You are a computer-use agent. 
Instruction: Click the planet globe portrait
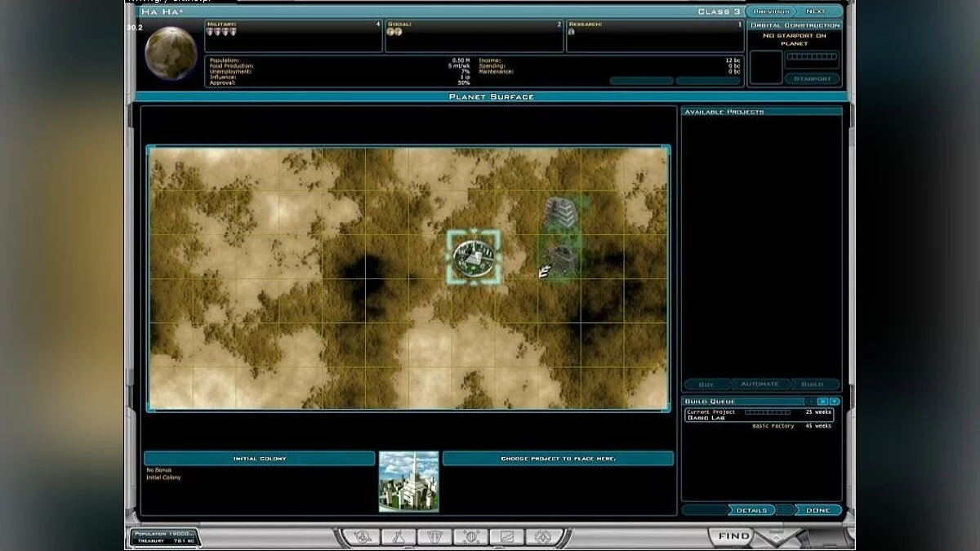tap(171, 53)
